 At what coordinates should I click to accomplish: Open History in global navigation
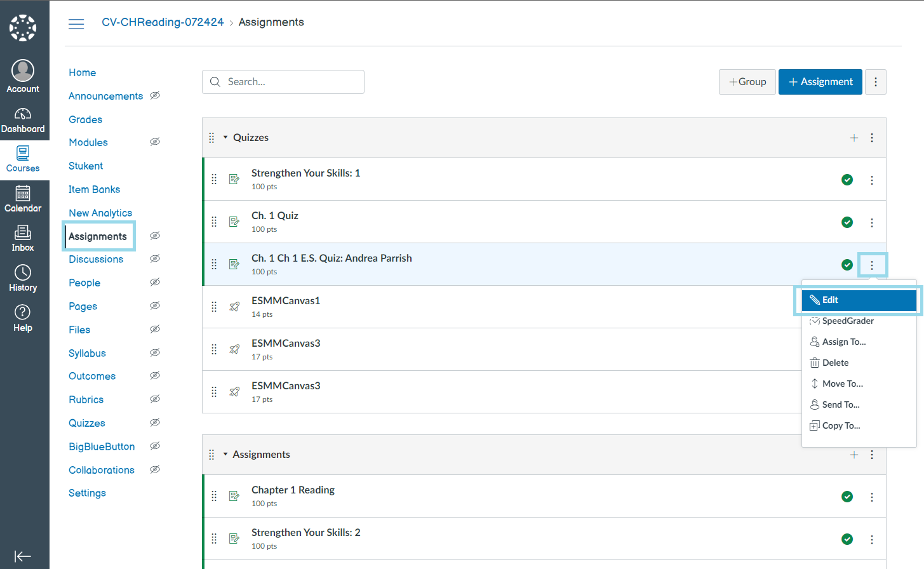tap(23, 279)
